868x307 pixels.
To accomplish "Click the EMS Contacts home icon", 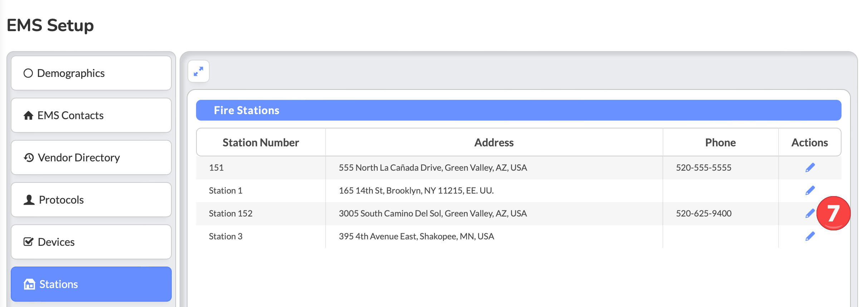I will pos(28,116).
